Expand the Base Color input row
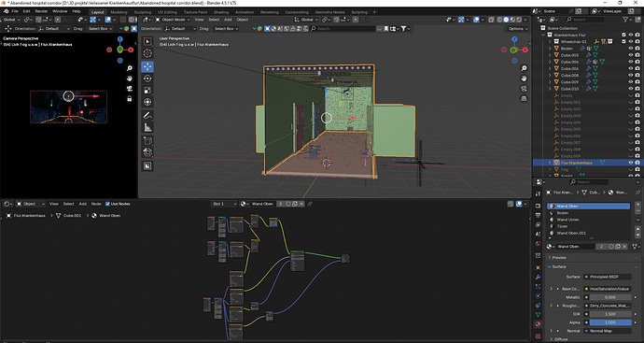The image size is (644, 343). pyautogui.click(x=551, y=289)
